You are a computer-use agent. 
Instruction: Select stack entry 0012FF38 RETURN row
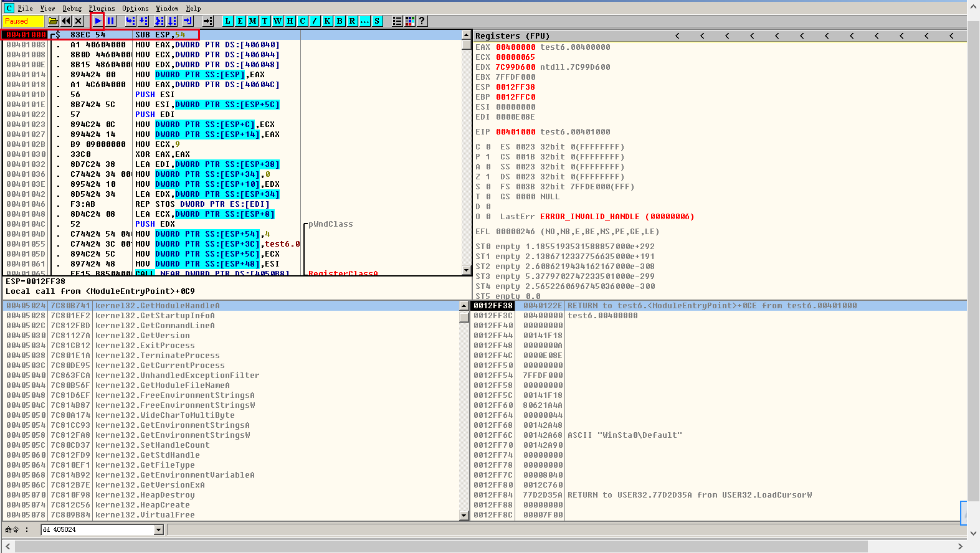point(719,306)
